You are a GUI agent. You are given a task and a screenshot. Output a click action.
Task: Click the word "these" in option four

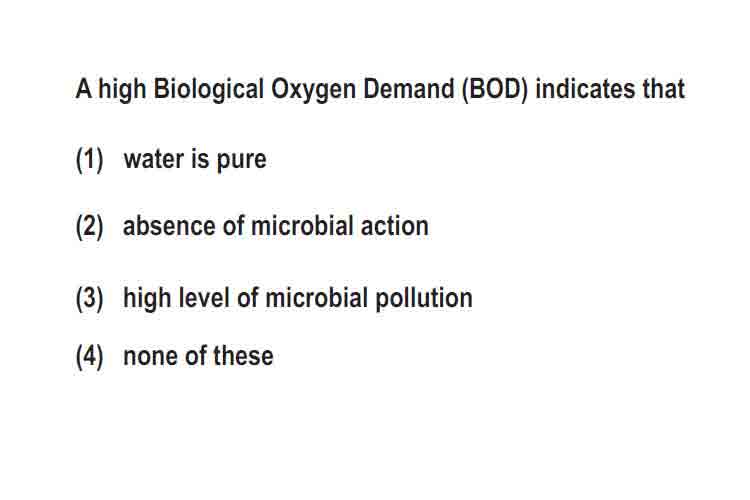click(x=243, y=356)
